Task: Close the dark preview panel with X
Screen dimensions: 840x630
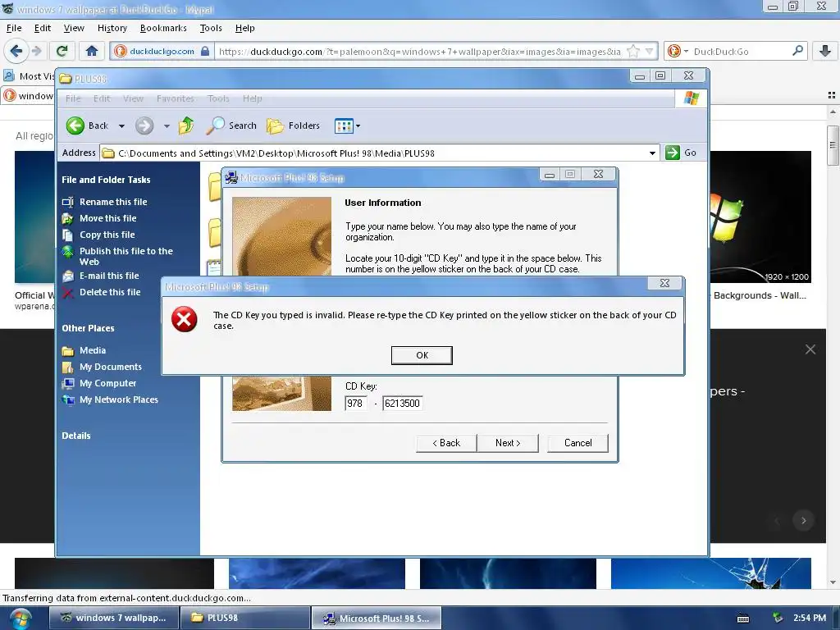Action: (810, 349)
